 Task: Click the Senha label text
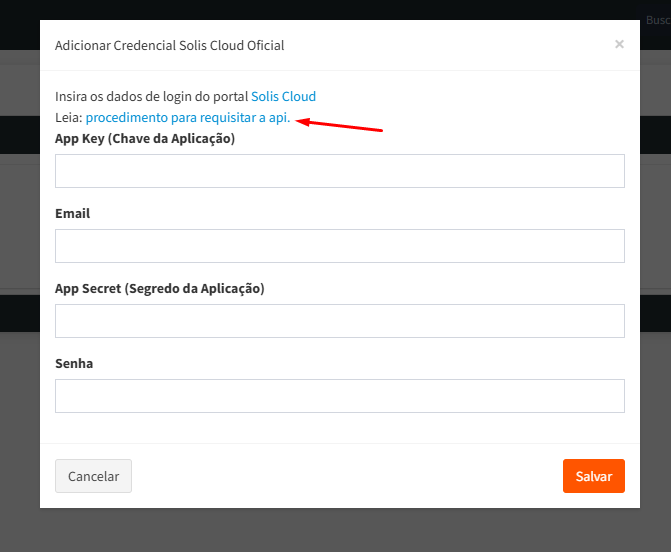(74, 364)
